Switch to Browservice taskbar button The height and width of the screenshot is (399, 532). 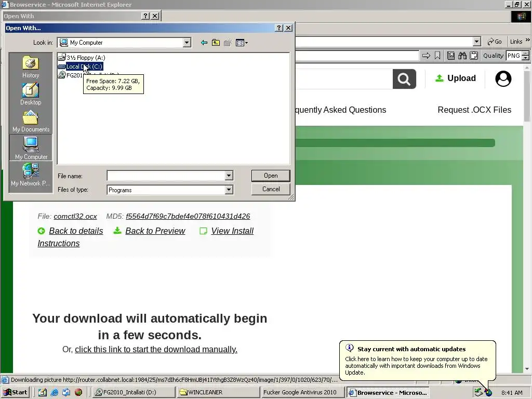[388, 392]
